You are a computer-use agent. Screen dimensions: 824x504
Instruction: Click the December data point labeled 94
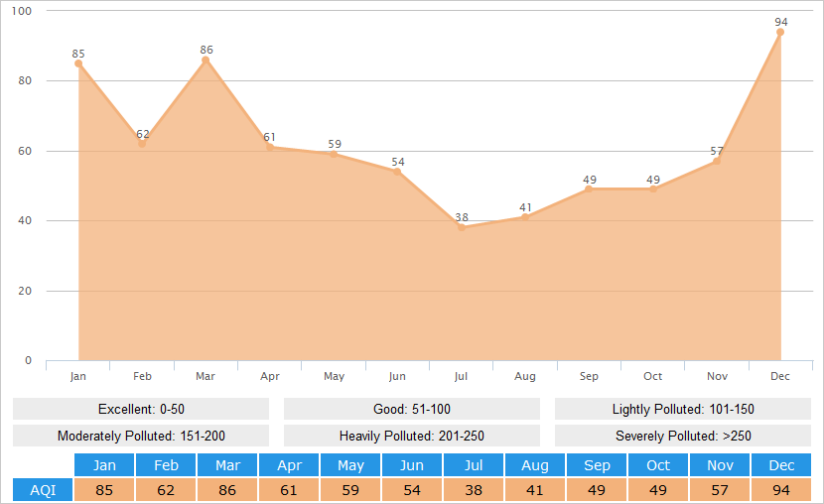coord(780,32)
